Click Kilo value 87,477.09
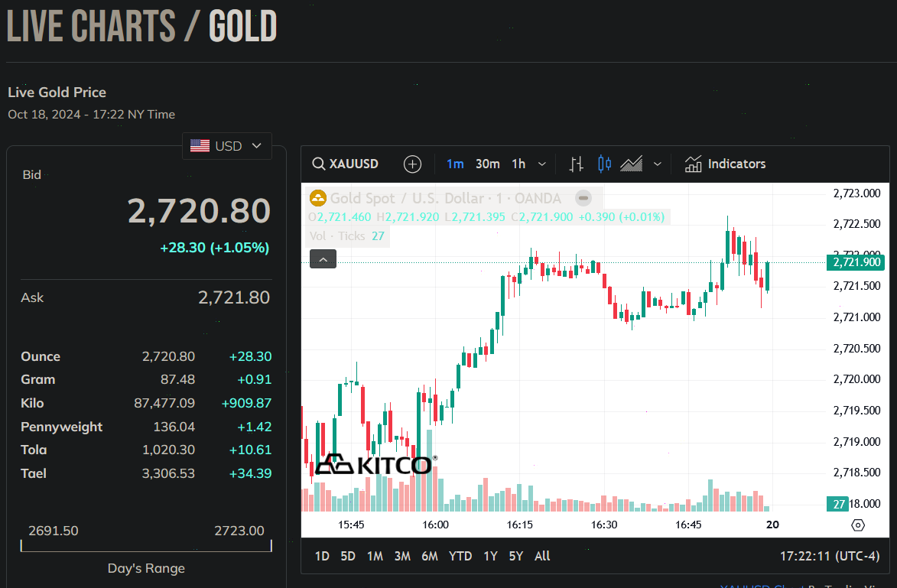 [x=164, y=403]
